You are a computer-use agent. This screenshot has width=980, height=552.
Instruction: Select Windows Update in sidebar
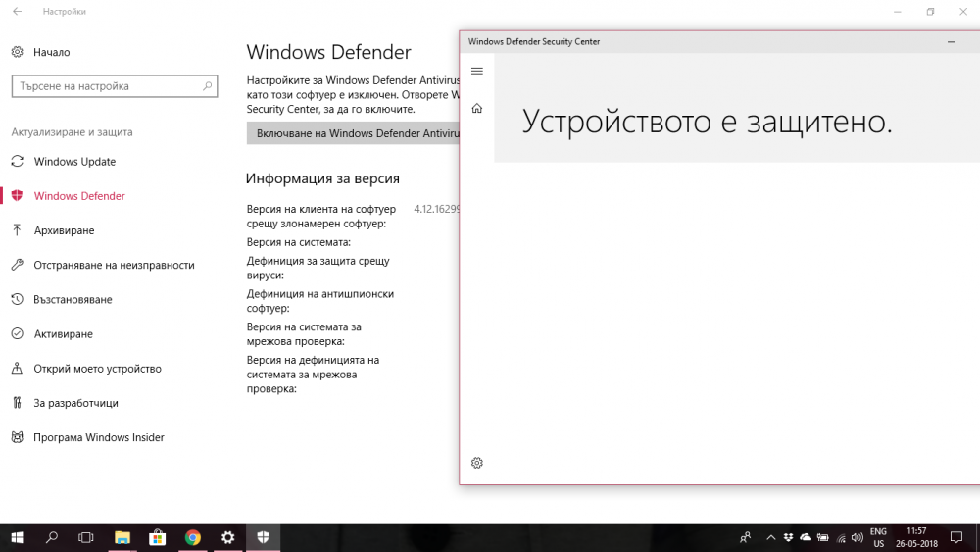pos(74,162)
